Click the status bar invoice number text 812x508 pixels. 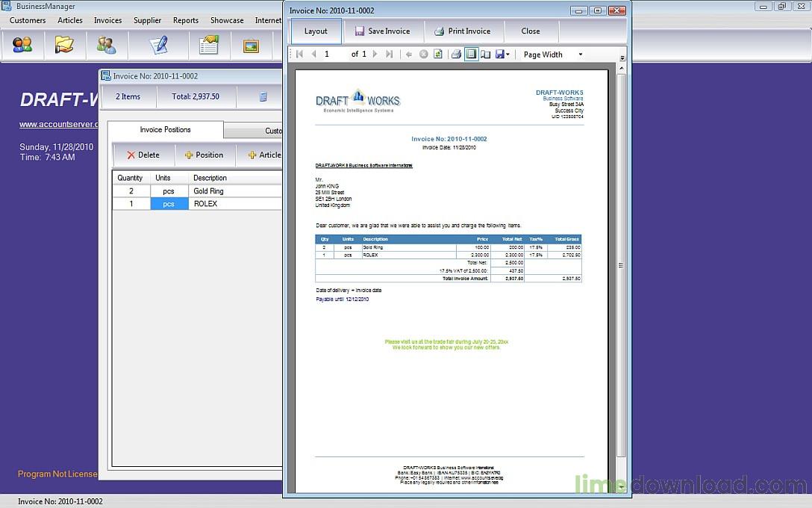(x=60, y=501)
